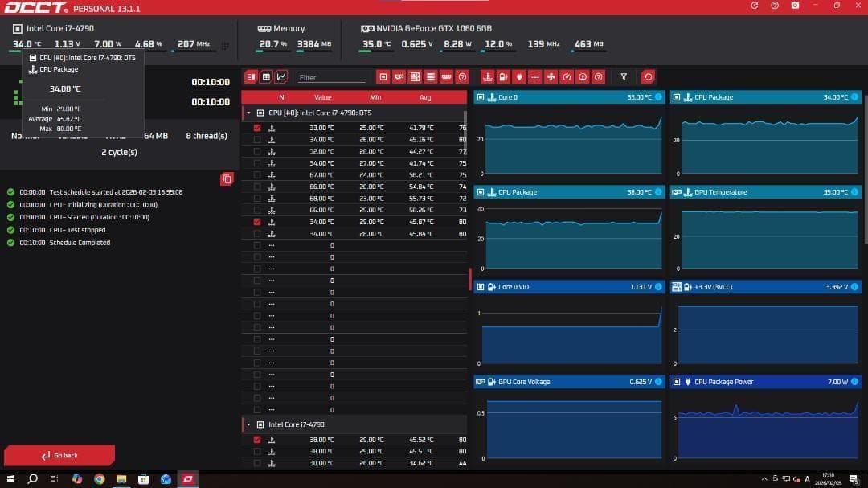Sort table by the Min column header
868x488 pixels.
point(375,97)
